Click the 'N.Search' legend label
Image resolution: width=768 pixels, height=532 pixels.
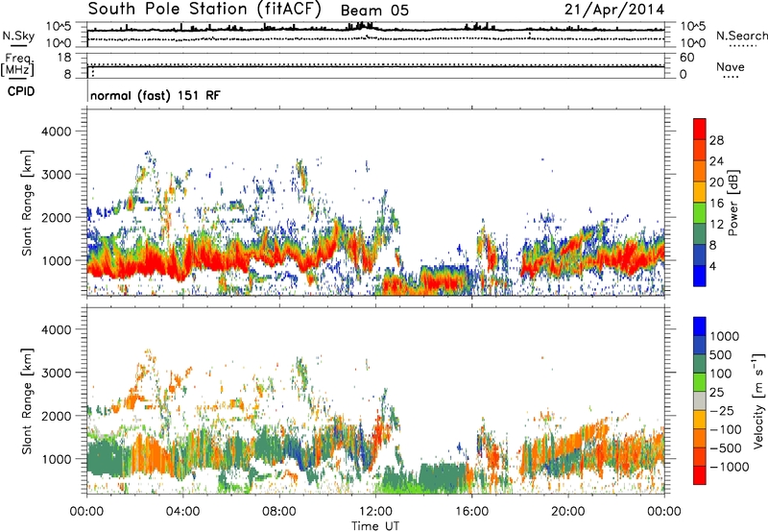[741, 36]
